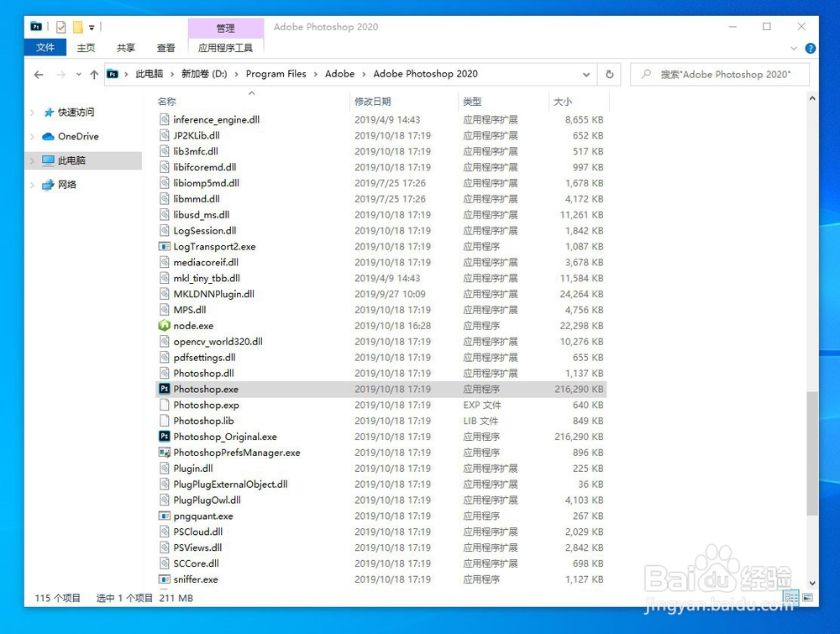Click the Network icon in sidebar
This screenshot has width=840, height=634.
pos(48,185)
